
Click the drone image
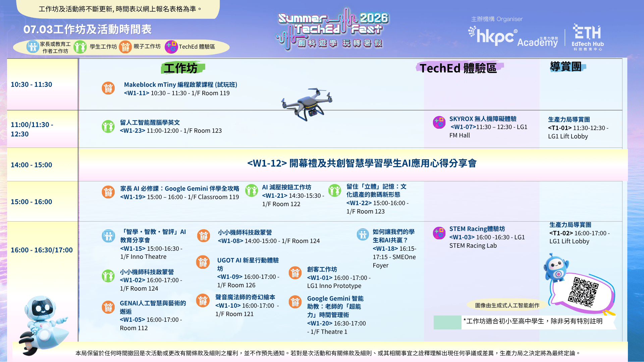pos(307,104)
